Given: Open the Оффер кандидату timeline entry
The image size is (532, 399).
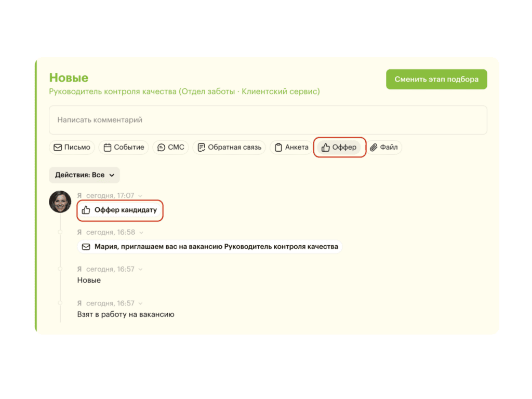Looking at the screenshot, I should coord(125,210).
